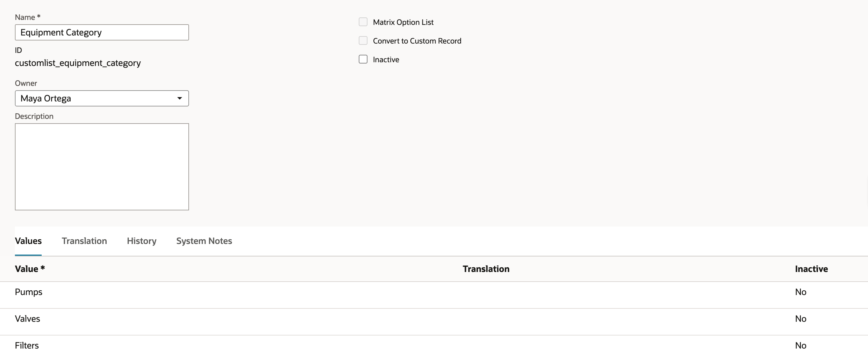Switch to the Translation tab
Screen dimensions: 868x361
[84, 241]
